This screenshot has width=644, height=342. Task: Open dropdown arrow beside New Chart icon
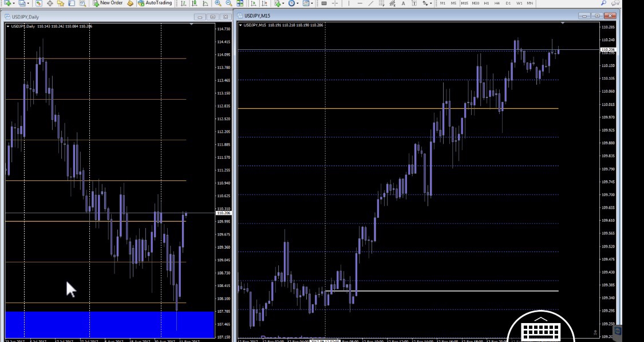click(x=14, y=3)
